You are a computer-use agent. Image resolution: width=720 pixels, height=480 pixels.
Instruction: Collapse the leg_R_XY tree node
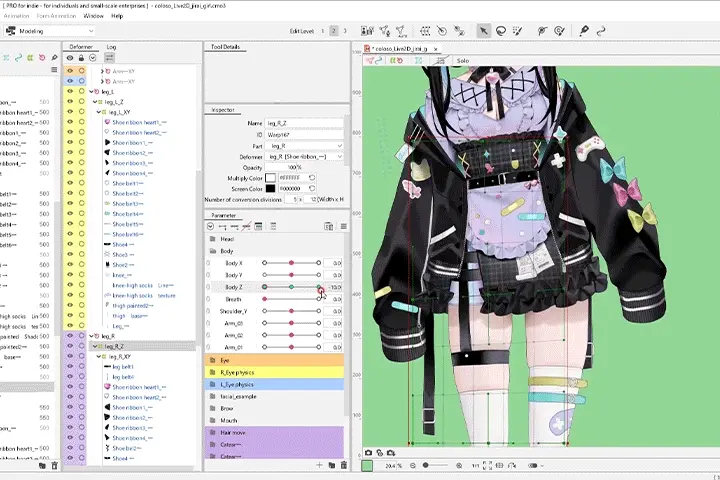98,356
